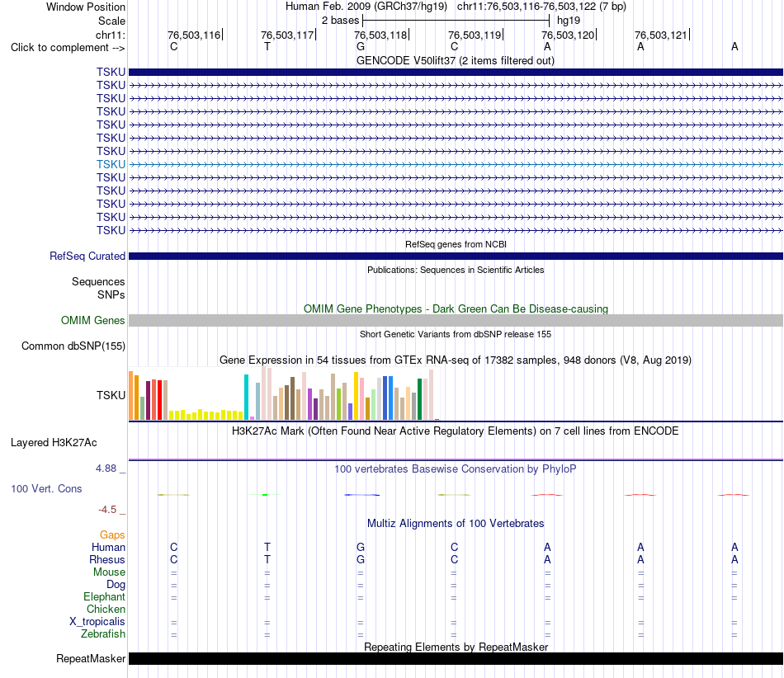
Task: Open the GENCODE V50lift37 track title
Action: pos(455,60)
